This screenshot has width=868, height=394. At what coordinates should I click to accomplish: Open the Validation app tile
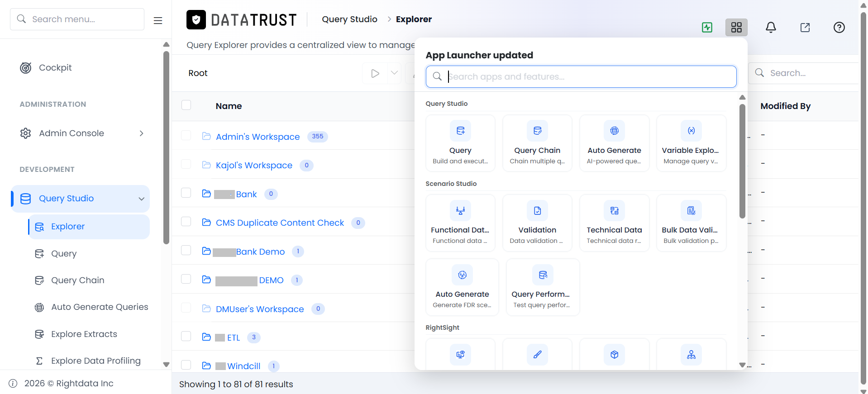pyautogui.click(x=537, y=223)
